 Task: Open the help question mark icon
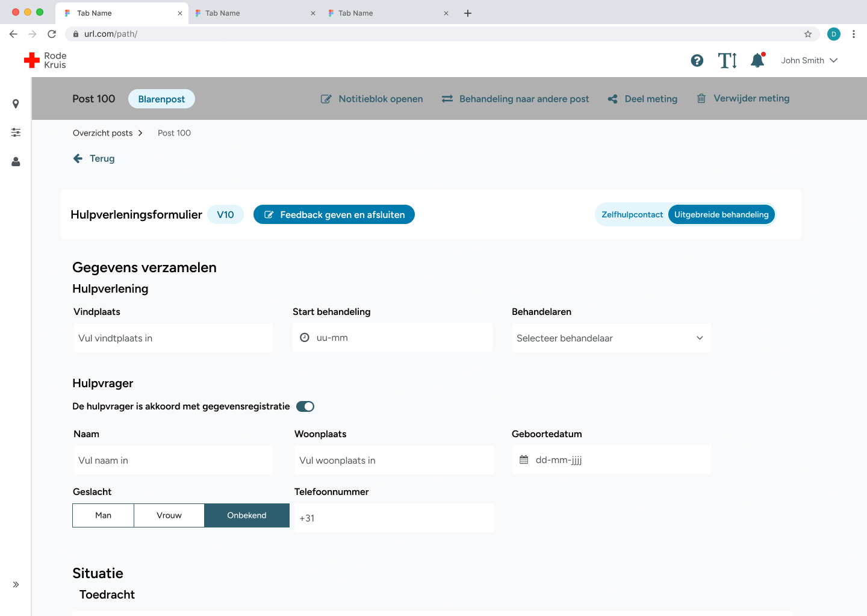click(x=697, y=60)
